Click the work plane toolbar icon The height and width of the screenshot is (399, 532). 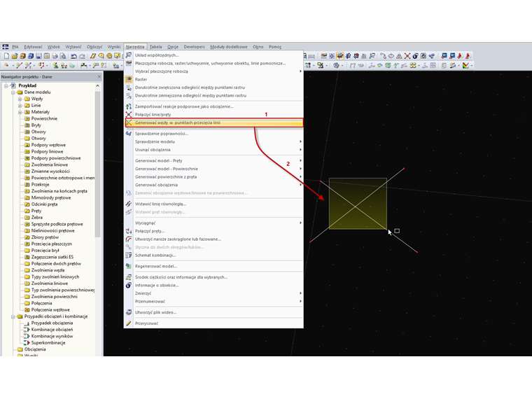(324, 55)
